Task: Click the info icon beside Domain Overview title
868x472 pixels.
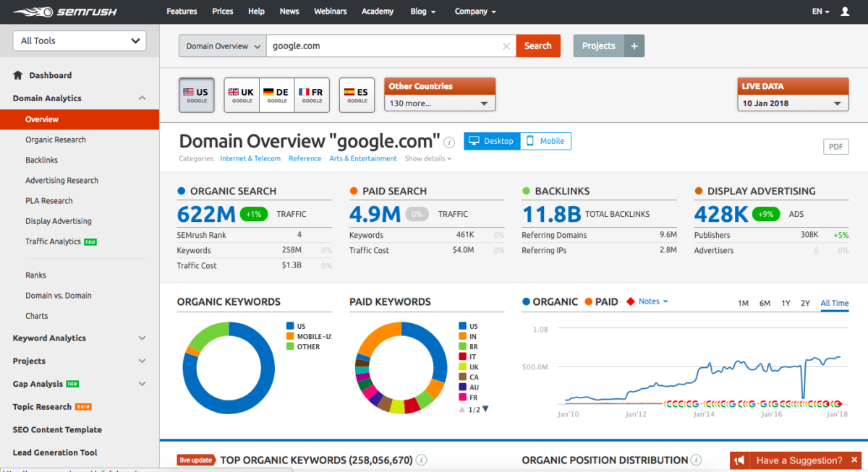Action: click(x=449, y=142)
